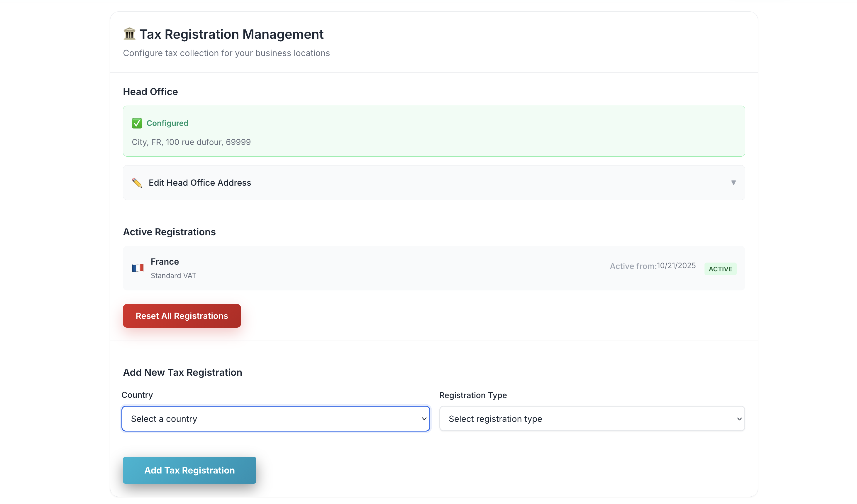Click the Registration Type dropdown chevron
The image size is (857, 504).
[x=739, y=419]
